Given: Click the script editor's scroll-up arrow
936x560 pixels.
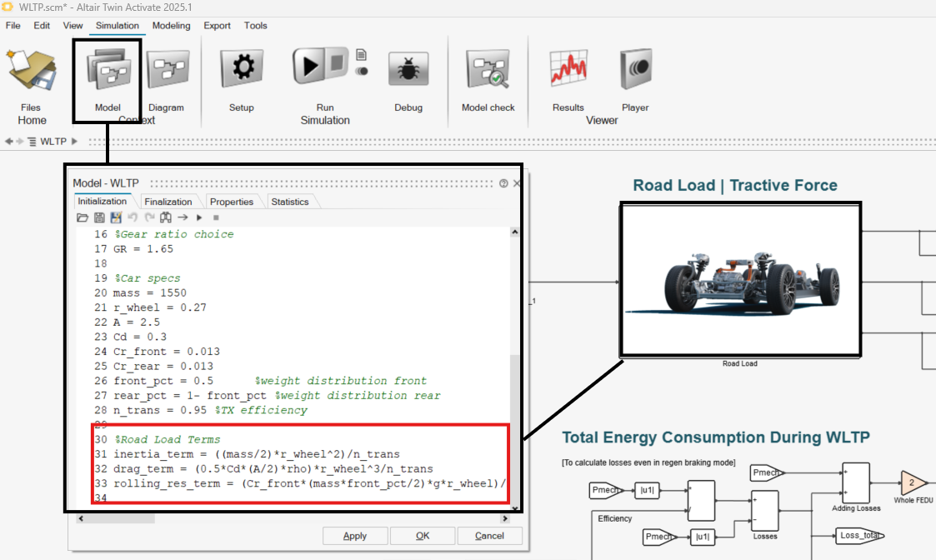Looking at the screenshot, I should point(514,232).
